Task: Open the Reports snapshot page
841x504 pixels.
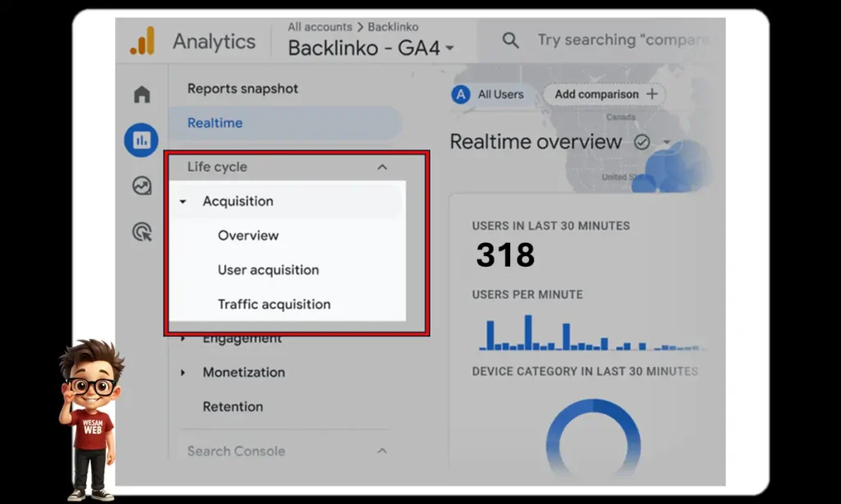Action: click(x=242, y=89)
